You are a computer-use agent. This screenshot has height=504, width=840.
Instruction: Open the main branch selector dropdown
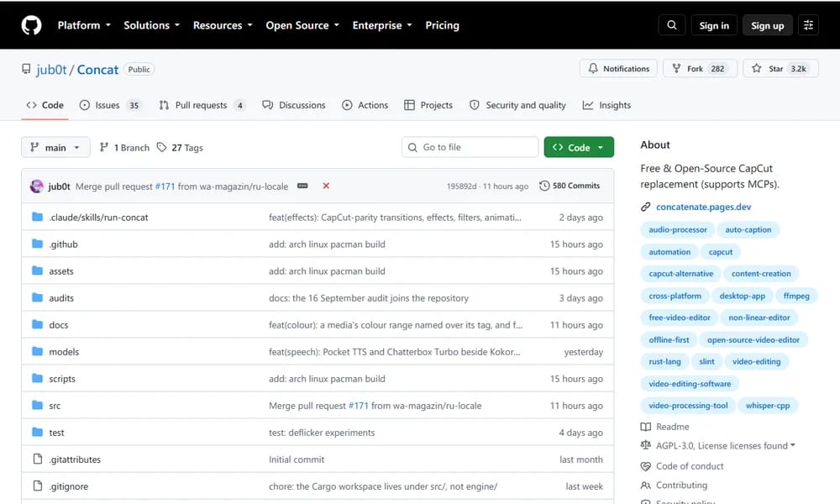pyautogui.click(x=55, y=147)
